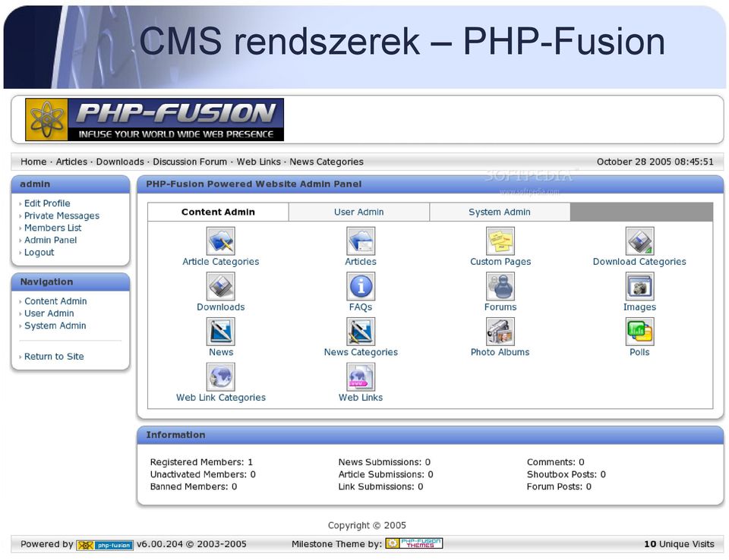Click the "v6.00.204 © 2003-2005" version text
The width and height of the screenshot is (729, 560).
(191, 544)
